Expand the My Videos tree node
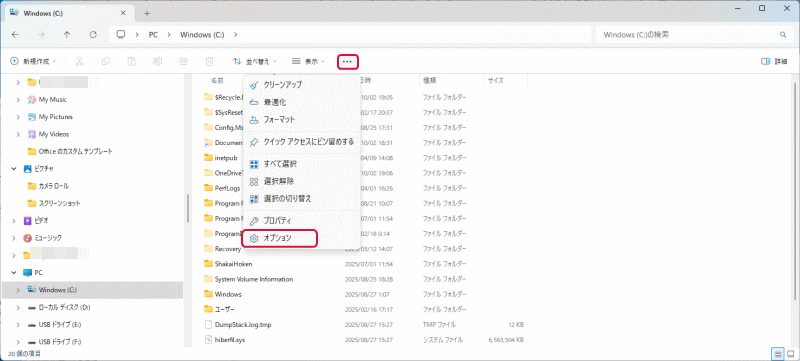Screen dimensions: 800x361 point(18,134)
